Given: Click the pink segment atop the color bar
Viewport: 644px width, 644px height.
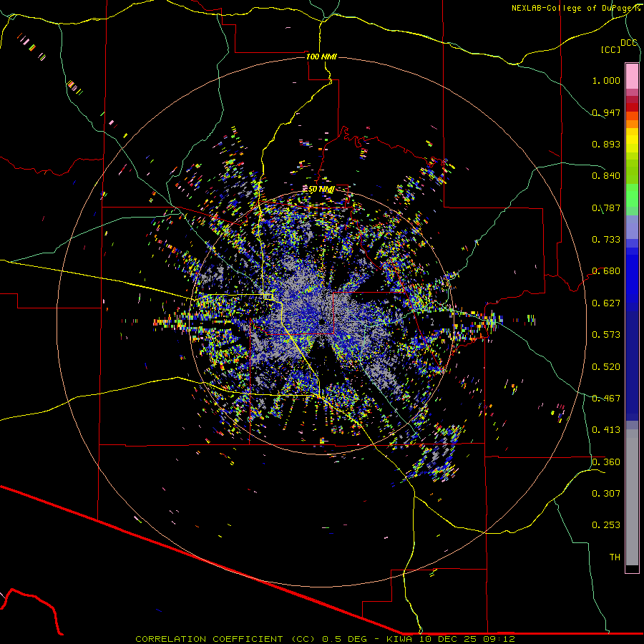Looking at the screenshot, I should coord(632,76).
